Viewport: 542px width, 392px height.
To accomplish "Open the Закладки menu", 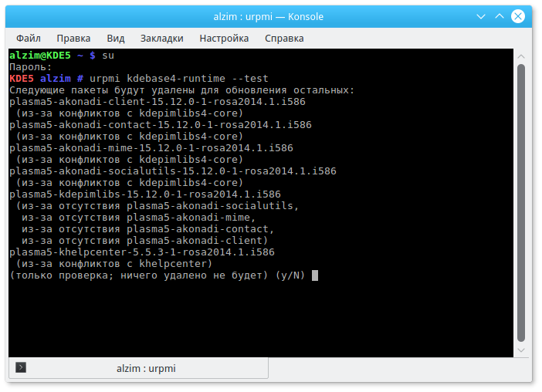I will [162, 39].
